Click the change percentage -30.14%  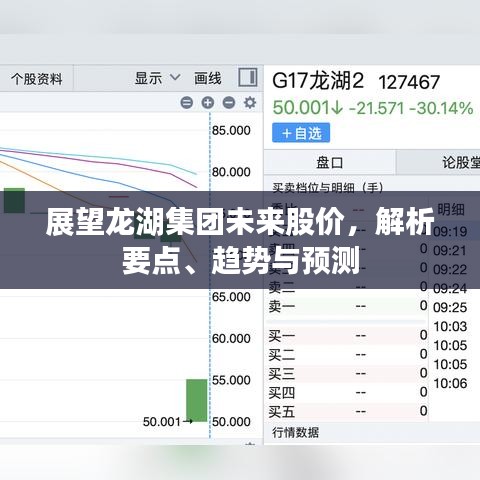(441, 108)
